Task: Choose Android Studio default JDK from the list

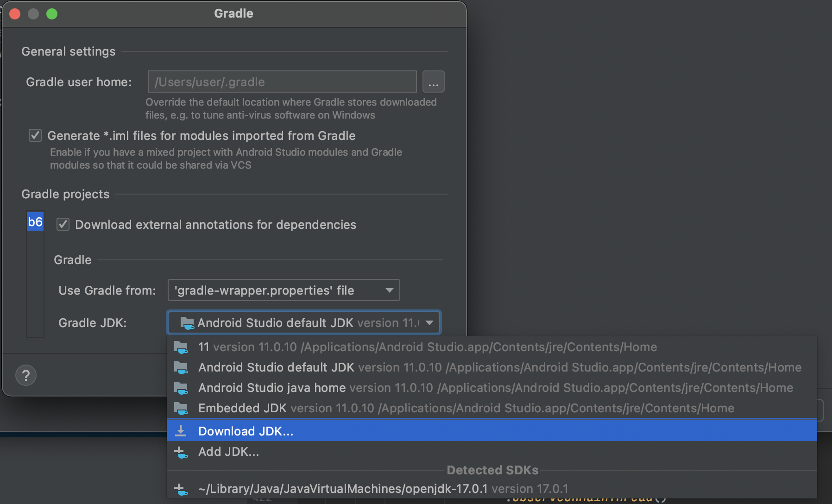Action: (492, 367)
